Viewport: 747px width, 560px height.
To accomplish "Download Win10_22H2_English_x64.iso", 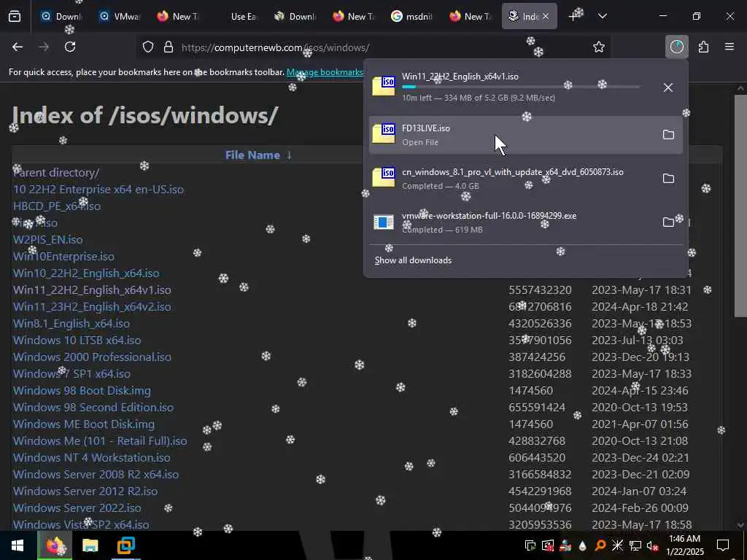I will click(x=86, y=273).
